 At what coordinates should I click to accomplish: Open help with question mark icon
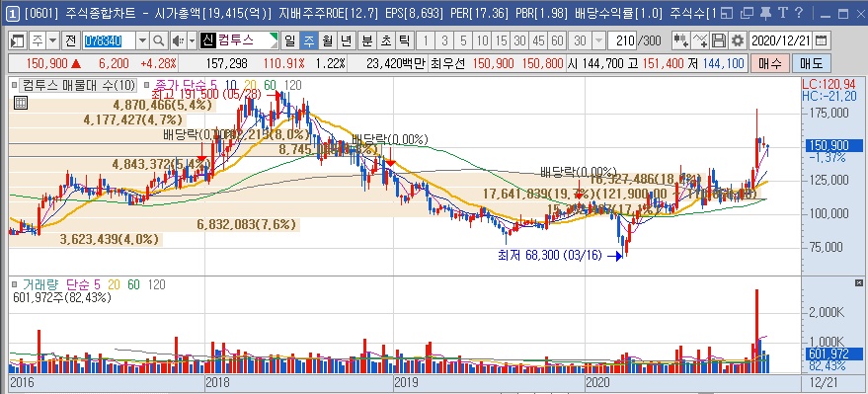click(799, 13)
